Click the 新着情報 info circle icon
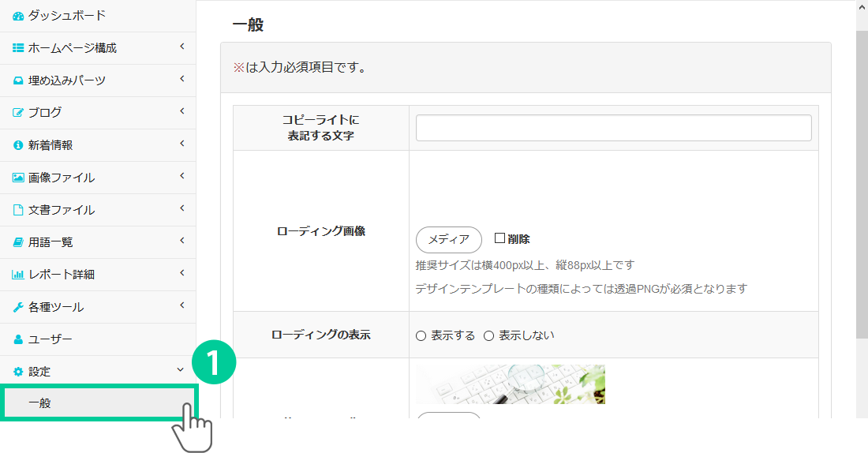The width and height of the screenshot is (868, 453). [x=18, y=145]
